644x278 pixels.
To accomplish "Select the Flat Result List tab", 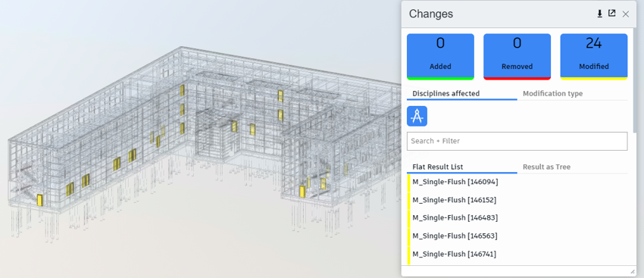I will point(438,167).
